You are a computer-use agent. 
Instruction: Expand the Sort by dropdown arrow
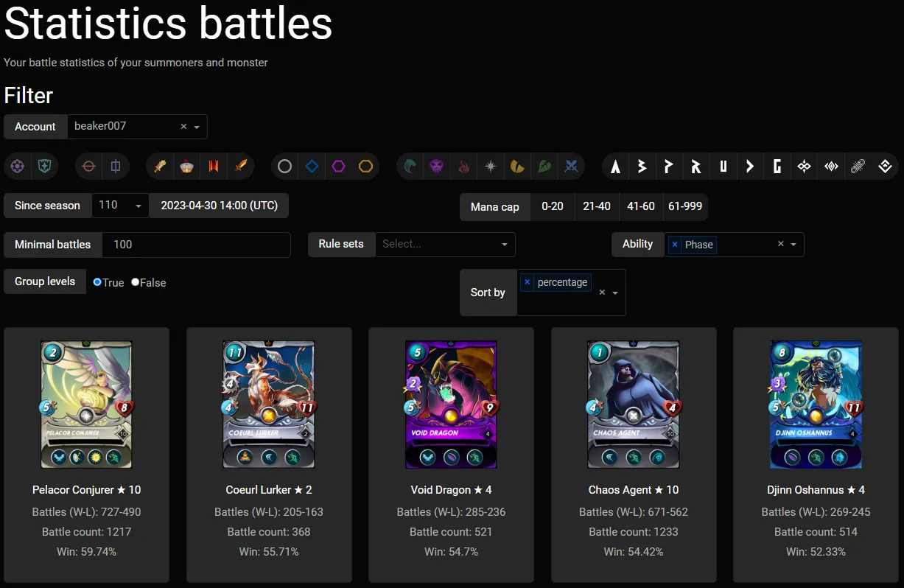coord(615,293)
